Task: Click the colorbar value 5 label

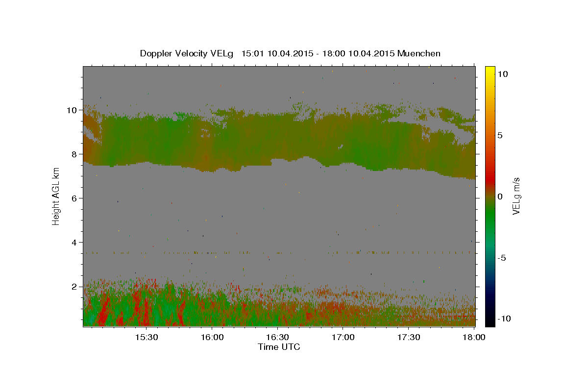Action: tap(500, 135)
